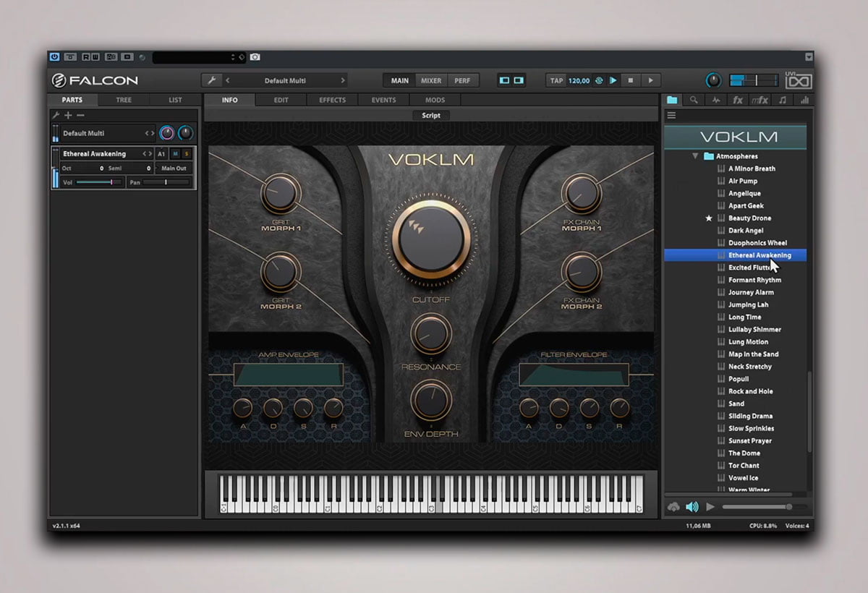
Task: Click the part Vol slider
Action: [98, 182]
